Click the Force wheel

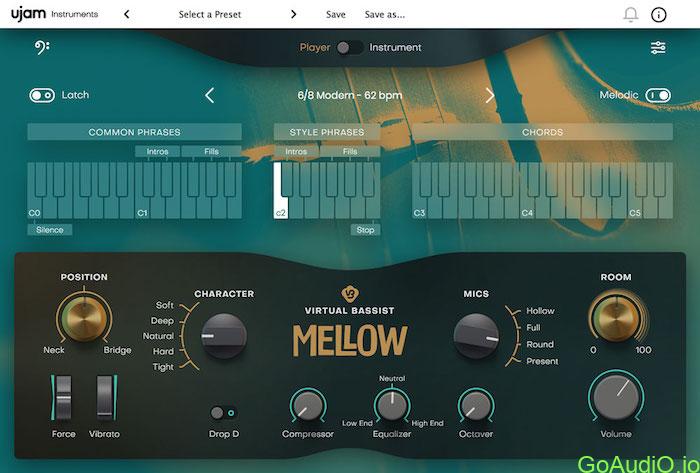point(63,398)
